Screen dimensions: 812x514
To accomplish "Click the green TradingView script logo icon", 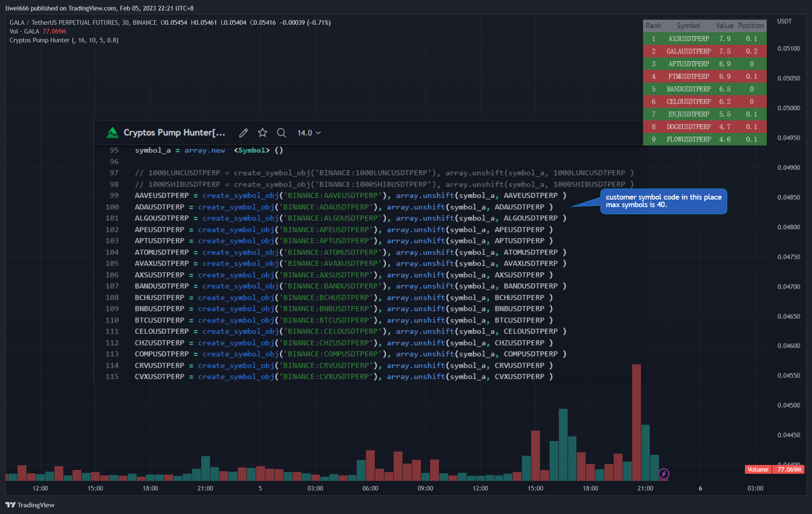I will [112, 133].
